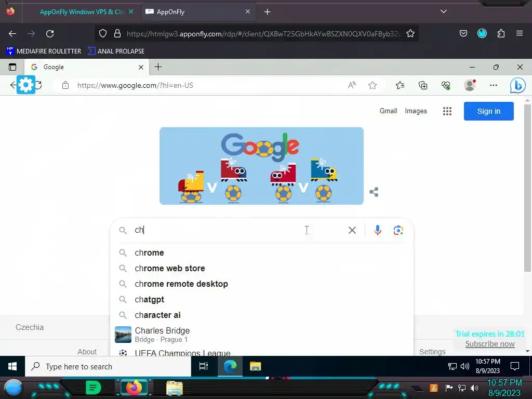
Task: Open Edge Collections icon
Action: tap(423, 85)
